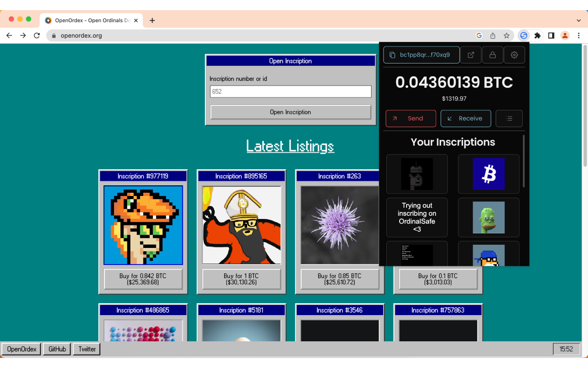Click Buy for 0.1 BTC button
Viewport: 588px width, 368px height.
point(438,279)
